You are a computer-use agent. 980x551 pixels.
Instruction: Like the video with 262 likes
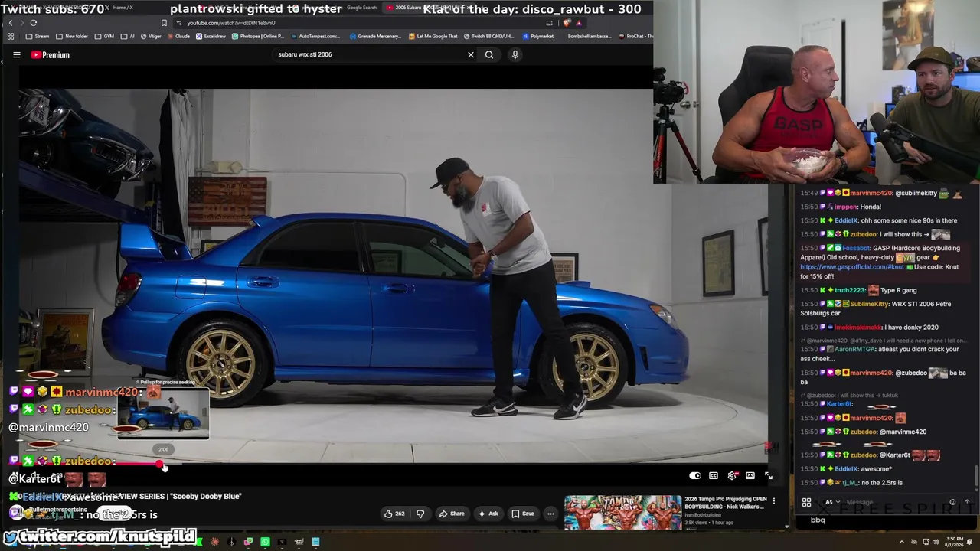pos(394,514)
